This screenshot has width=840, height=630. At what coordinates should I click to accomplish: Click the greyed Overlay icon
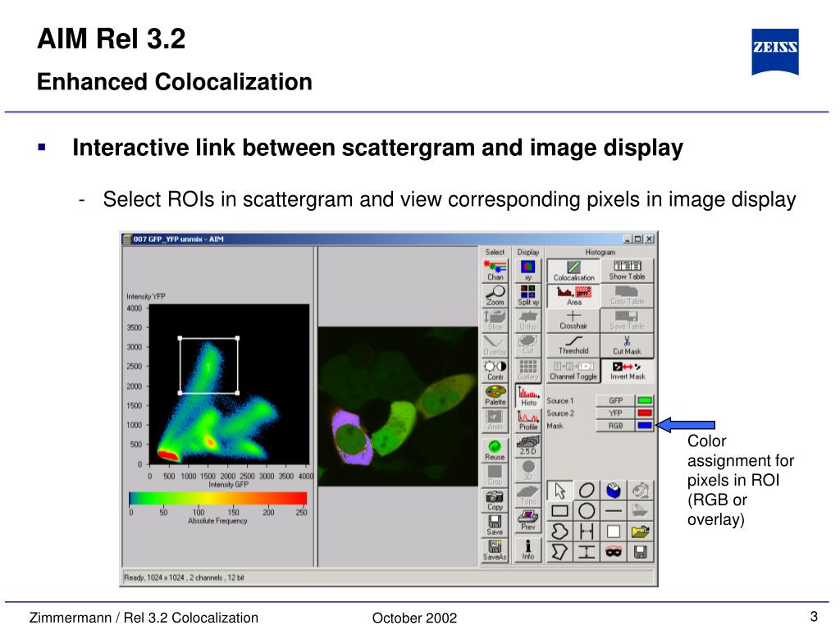click(x=495, y=345)
